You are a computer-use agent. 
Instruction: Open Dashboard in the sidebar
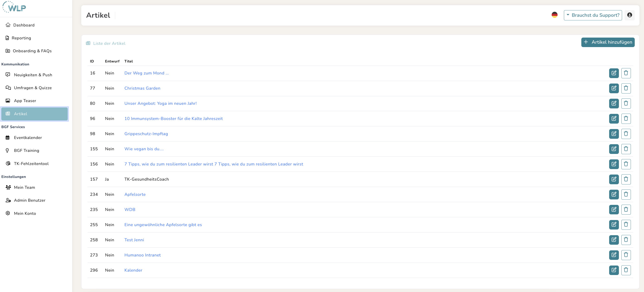click(24, 25)
